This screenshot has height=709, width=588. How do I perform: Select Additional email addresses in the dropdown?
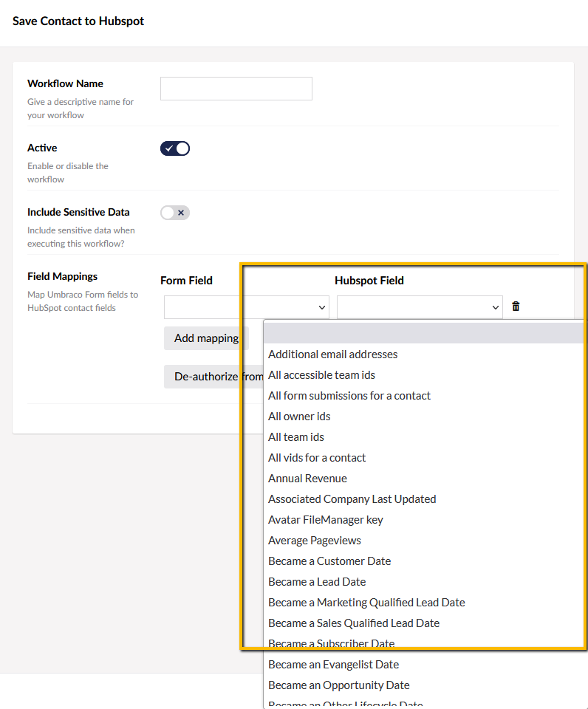tap(332, 354)
